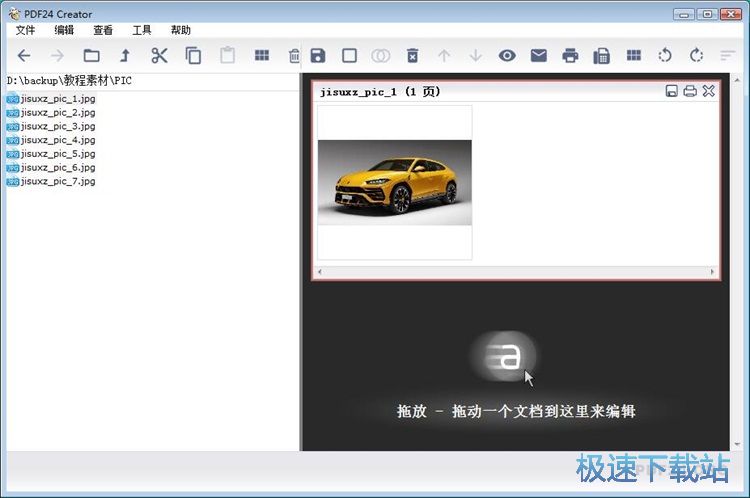Close the jisuxz_pic_1 document panel

pyautogui.click(x=709, y=91)
